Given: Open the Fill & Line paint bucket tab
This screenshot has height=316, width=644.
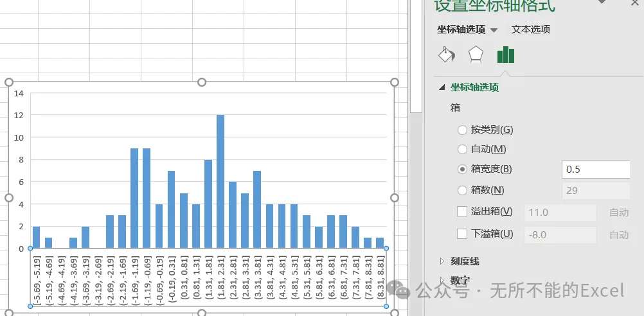Looking at the screenshot, I should tap(447, 55).
